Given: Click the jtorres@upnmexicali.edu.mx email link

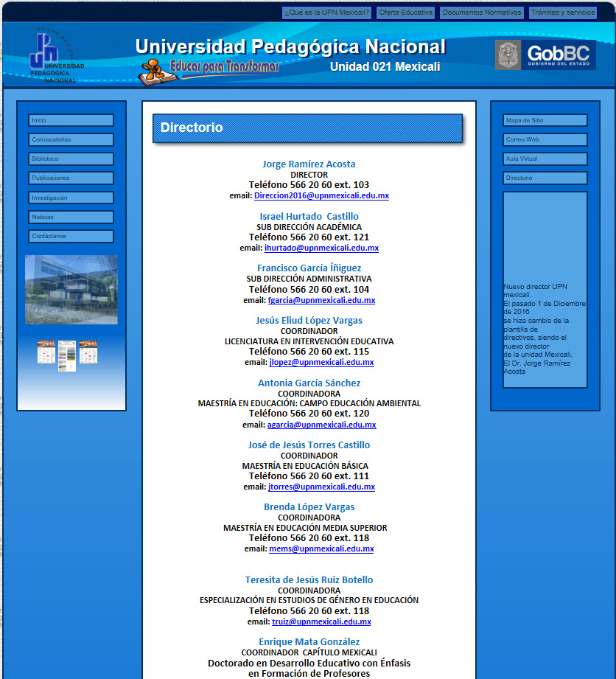Looking at the screenshot, I should [x=322, y=487].
